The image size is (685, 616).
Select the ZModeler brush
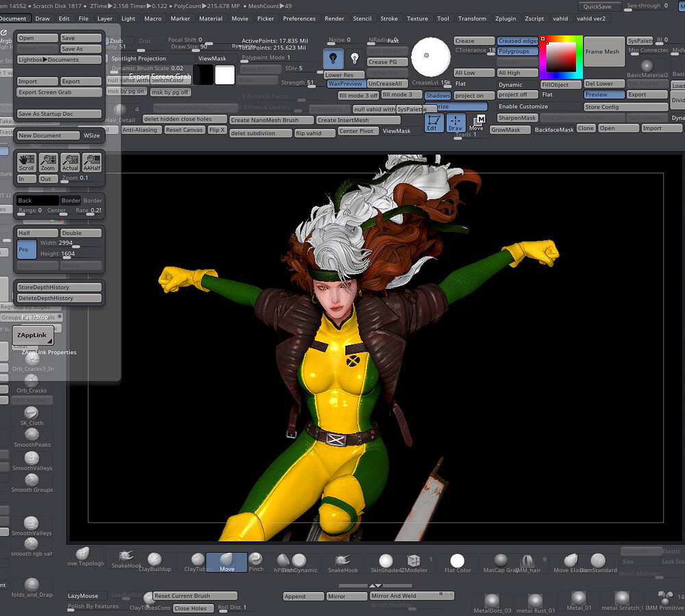[x=414, y=563]
